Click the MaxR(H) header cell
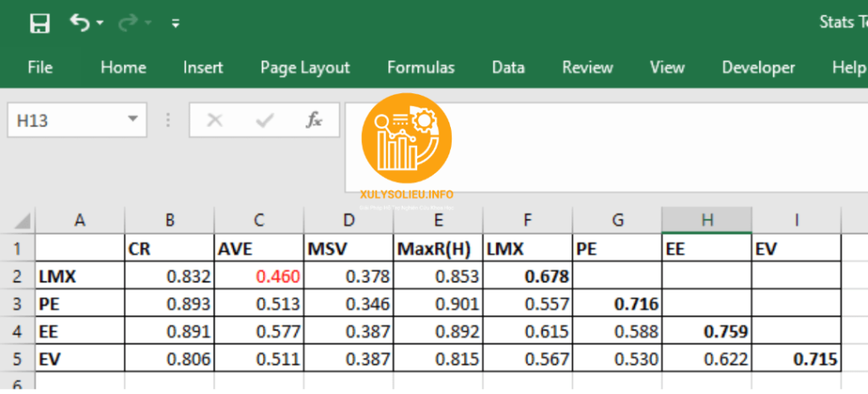 [x=438, y=248]
